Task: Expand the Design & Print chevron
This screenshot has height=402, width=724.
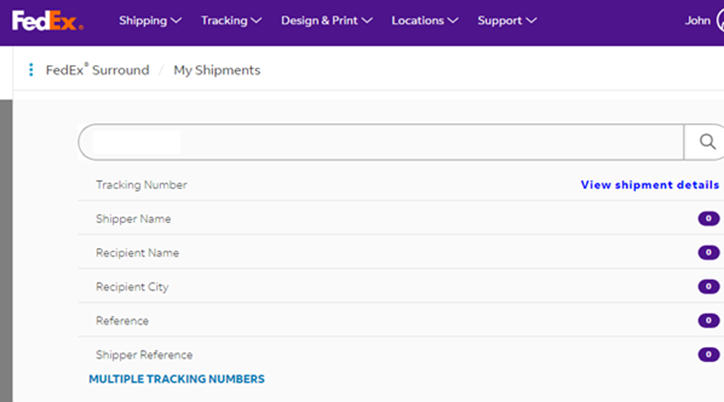Action: tap(367, 21)
